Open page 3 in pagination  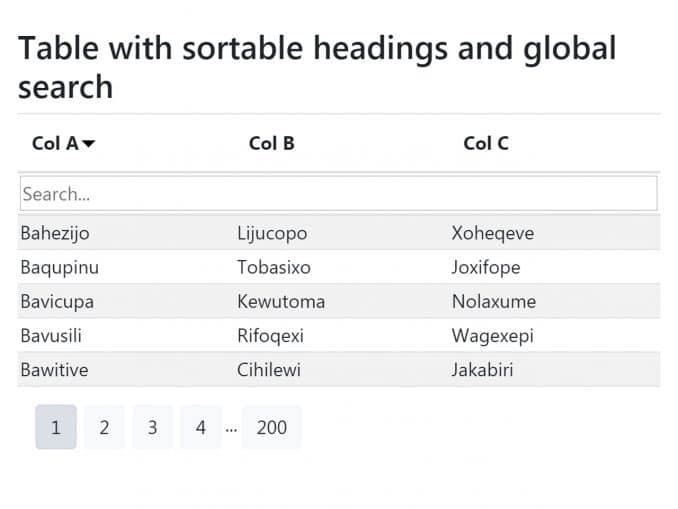point(152,427)
